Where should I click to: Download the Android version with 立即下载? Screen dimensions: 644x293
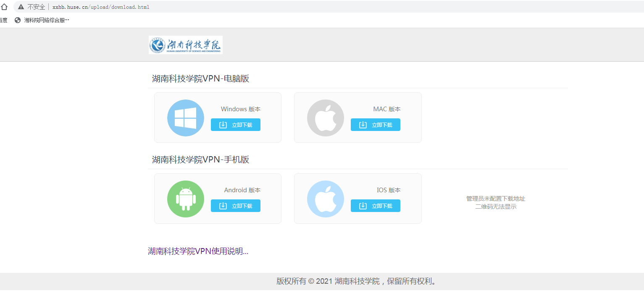coord(236,206)
